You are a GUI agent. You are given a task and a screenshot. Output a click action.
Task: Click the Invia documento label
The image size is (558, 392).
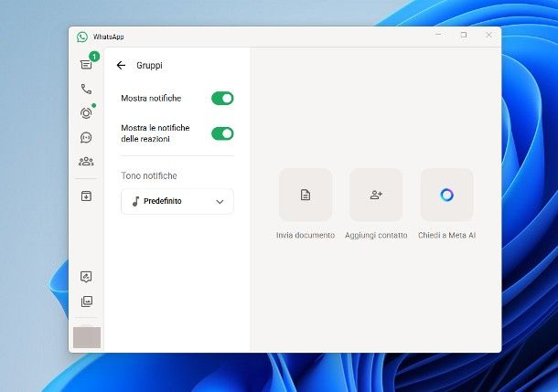point(306,235)
